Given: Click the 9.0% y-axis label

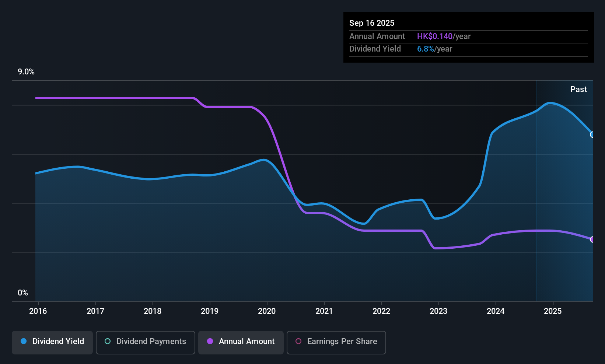Looking at the screenshot, I should point(26,72).
